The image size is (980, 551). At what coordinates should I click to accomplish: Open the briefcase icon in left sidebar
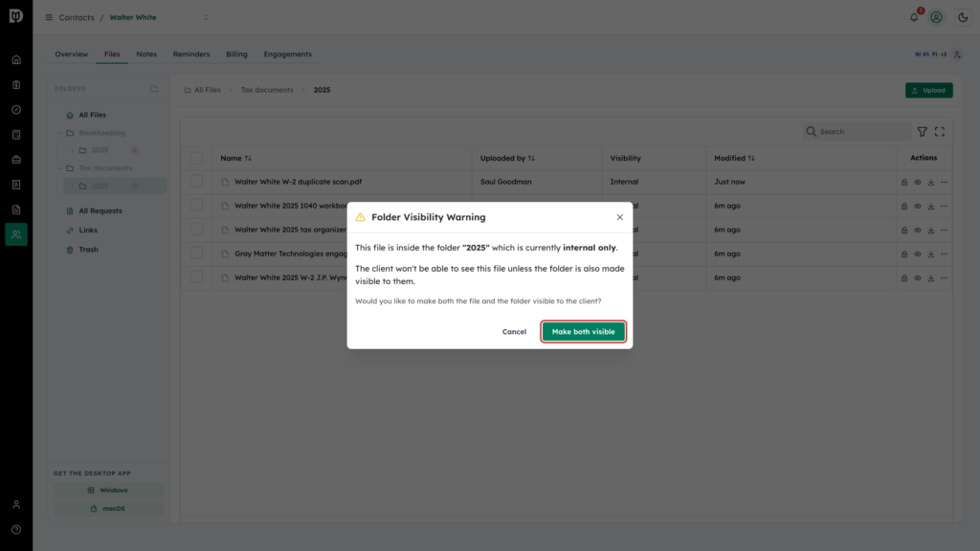pyautogui.click(x=16, y=160)
